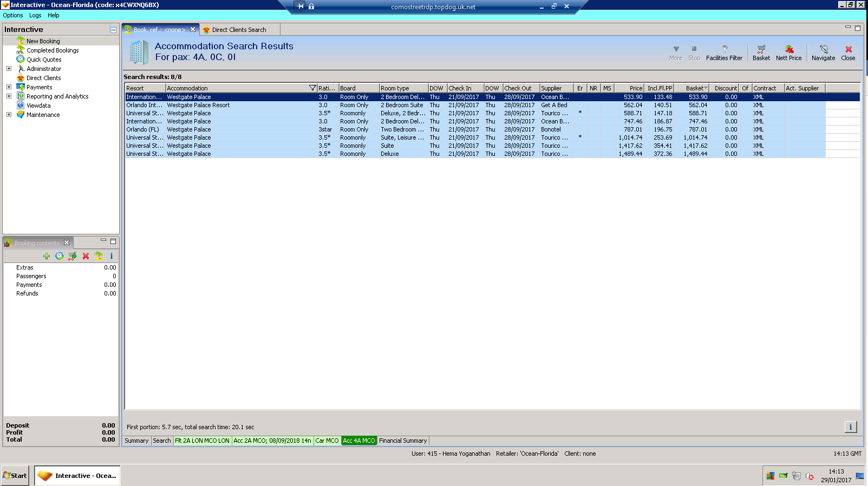Expand the Administrator tree node
868x486 pixels.
9,69
